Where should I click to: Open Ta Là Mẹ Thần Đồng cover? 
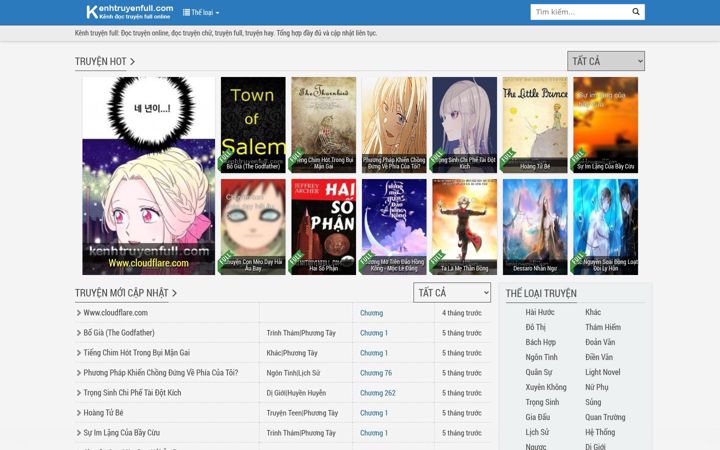tap(464, 227)
